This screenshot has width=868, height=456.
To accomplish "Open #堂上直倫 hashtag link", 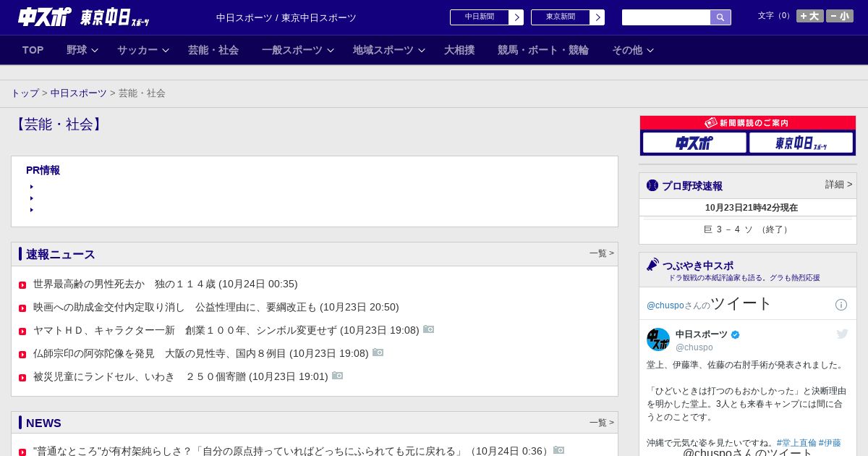I will (x=796, y=443).
